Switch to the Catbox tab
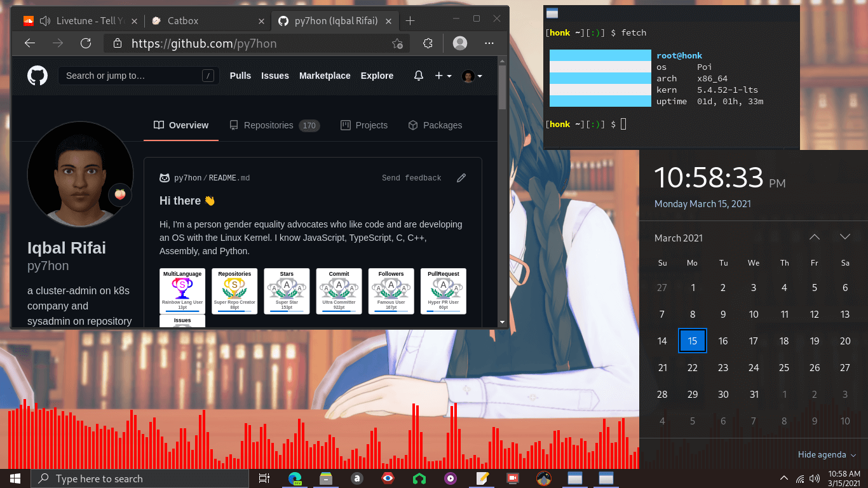Image resolution: width=868 pixels, height=488 pixels. [x=208, y=21]
